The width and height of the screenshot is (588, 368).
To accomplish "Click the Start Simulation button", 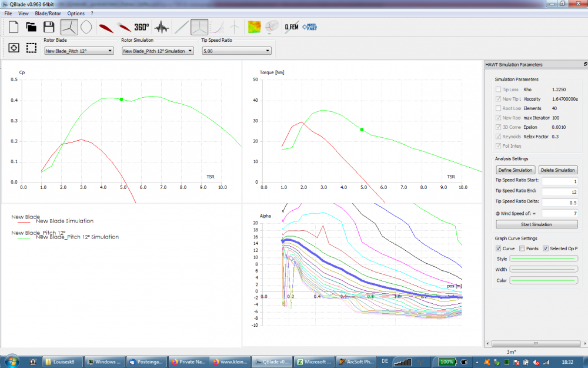I will (536, 224).
